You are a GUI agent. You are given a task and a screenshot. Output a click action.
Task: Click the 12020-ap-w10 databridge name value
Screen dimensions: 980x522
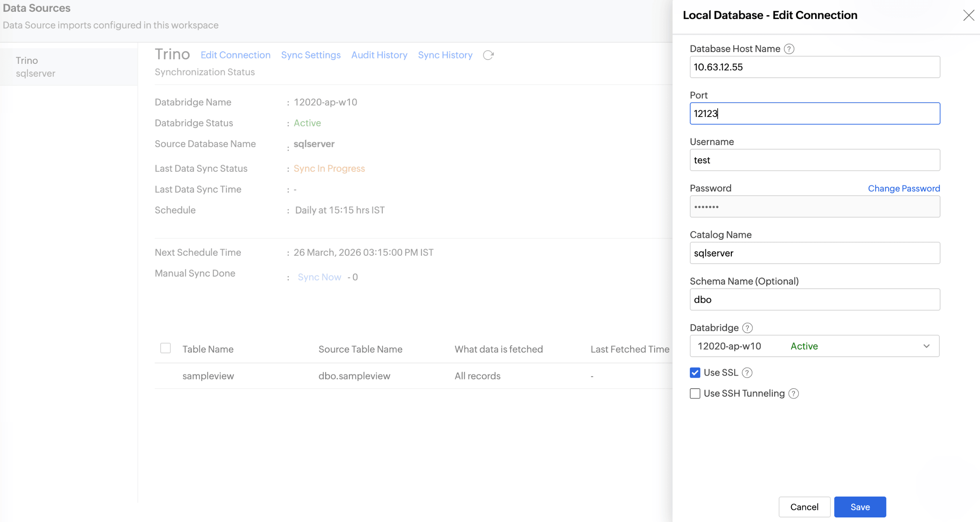coord(325,102)
